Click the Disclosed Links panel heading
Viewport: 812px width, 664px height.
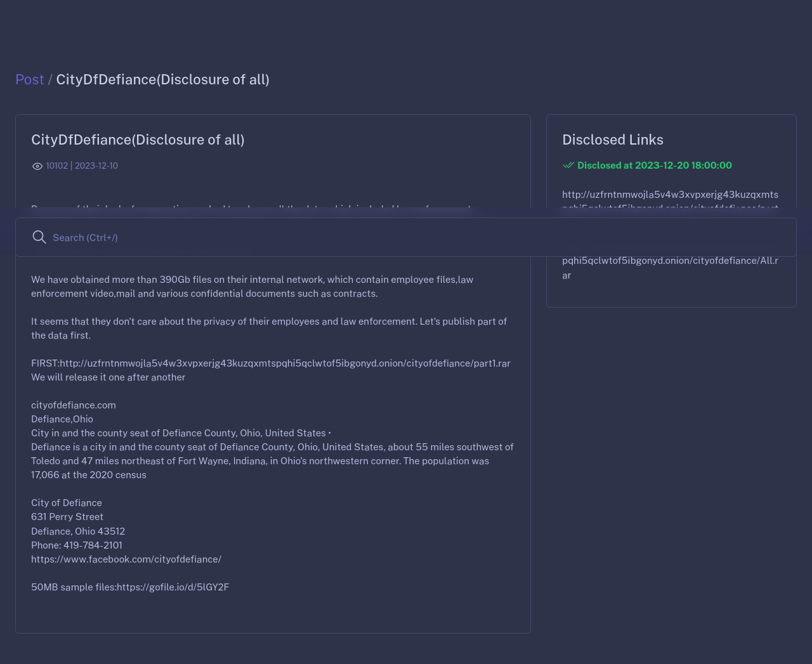tap(613, 140)
